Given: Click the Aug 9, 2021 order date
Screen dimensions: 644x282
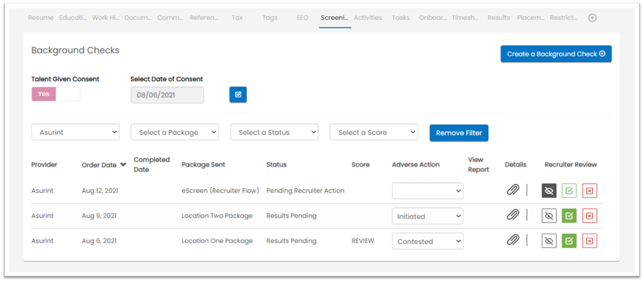Looking at the screenshot, I should pos(99,216).
